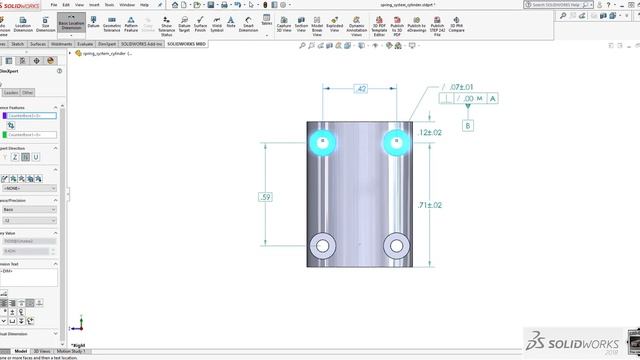Click Model Break View
Image resolution: width=640 pixels, height=360 pixels.
317,27
